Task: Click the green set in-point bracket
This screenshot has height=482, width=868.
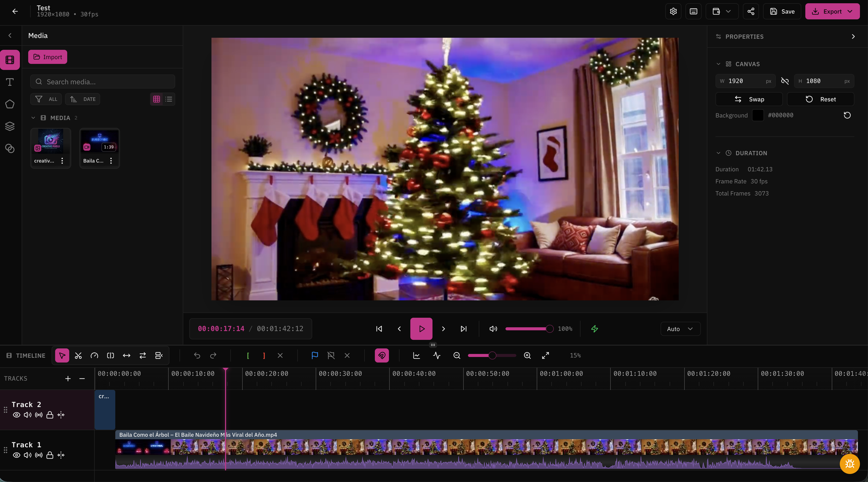Action: [248, 355]
